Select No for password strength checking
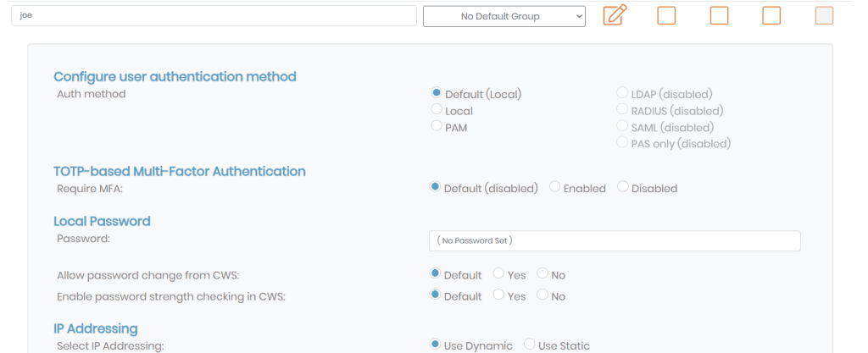 [542, 295]
